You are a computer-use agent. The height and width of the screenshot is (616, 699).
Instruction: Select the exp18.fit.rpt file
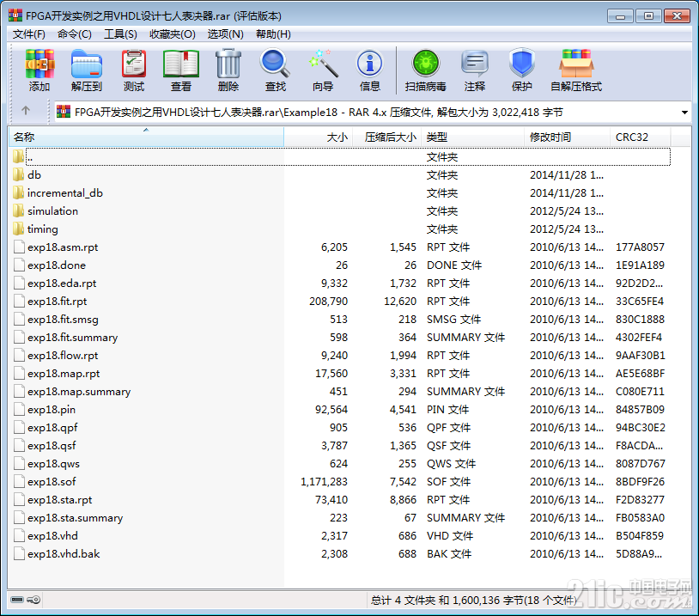coord(57,302)
